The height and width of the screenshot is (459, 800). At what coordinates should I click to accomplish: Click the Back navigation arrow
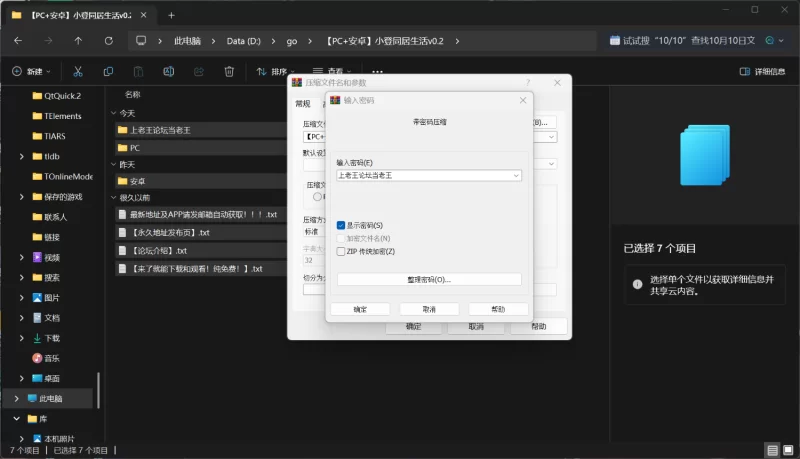[x=18, y=41]
